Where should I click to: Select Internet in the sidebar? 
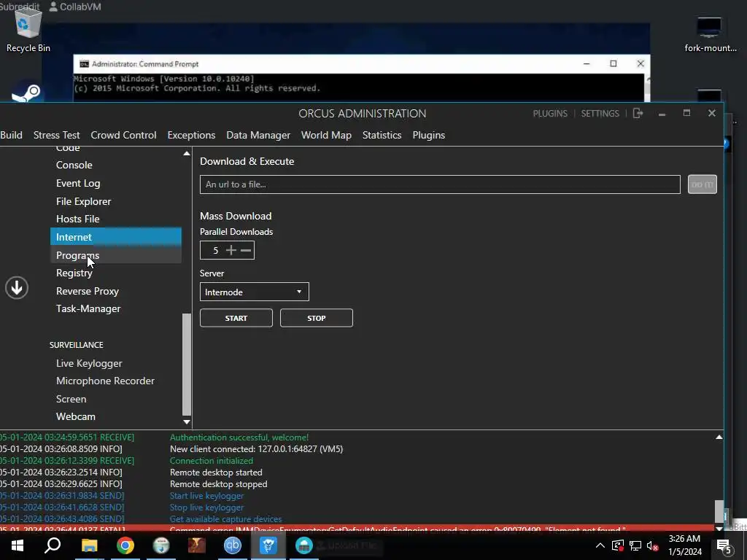(x=116, y=237)
